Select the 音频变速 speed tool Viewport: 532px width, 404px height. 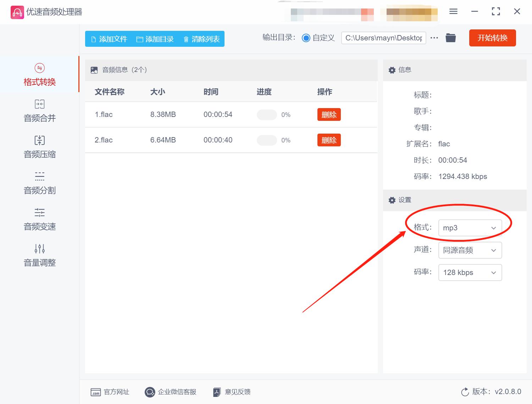(39, 219)
